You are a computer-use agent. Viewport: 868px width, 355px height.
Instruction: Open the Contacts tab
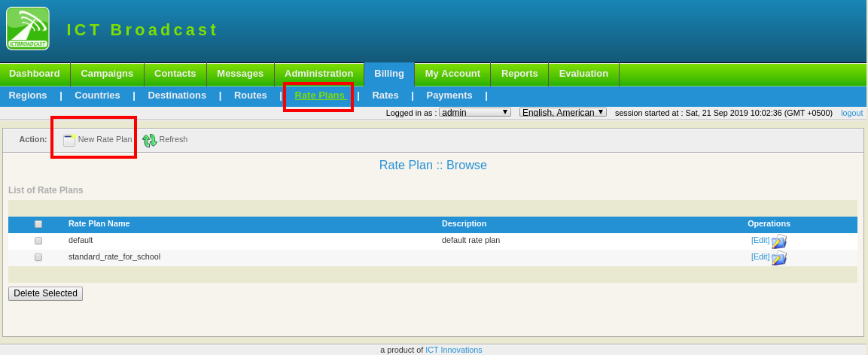(x=175, y=74)
